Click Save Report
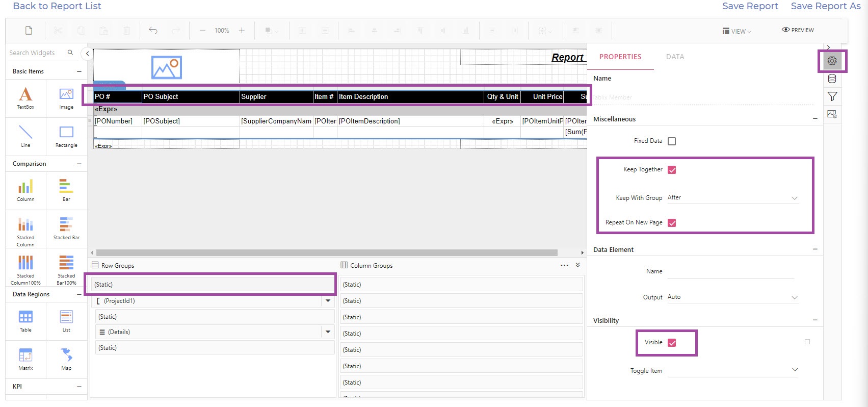Viewport: 868px width, 407px height. pyautogui.click(x=750, y=6)
